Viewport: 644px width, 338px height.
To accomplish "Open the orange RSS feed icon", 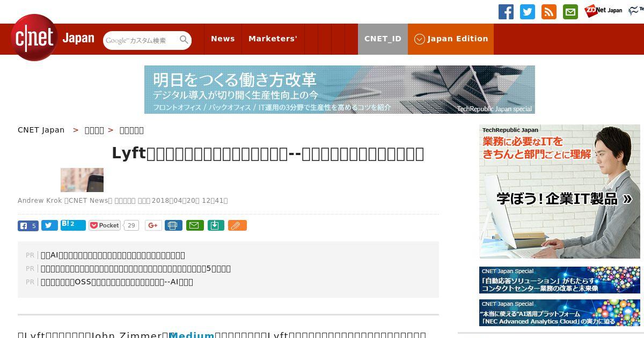I will point(549,12).
